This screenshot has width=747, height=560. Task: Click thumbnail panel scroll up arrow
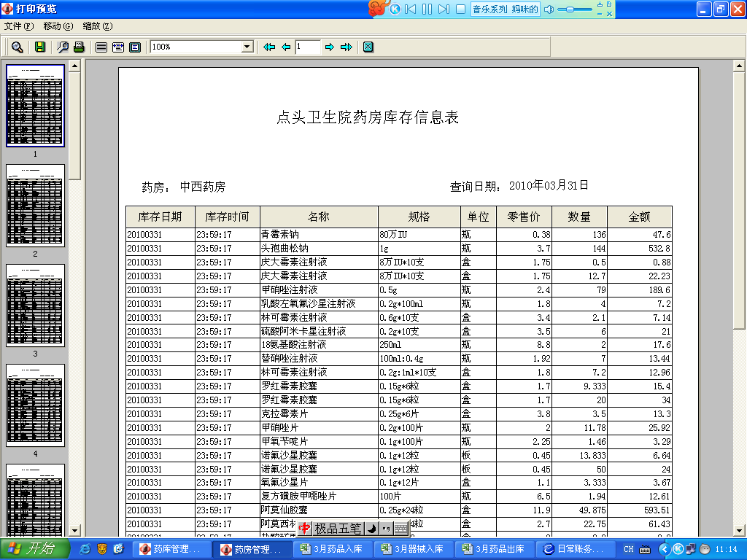tap(74, 66)
